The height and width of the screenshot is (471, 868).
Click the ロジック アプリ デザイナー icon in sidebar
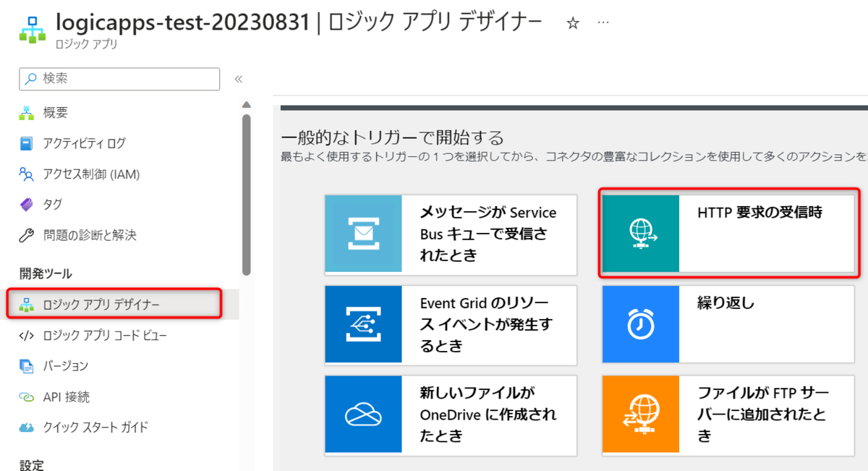[x=27, y=305]
